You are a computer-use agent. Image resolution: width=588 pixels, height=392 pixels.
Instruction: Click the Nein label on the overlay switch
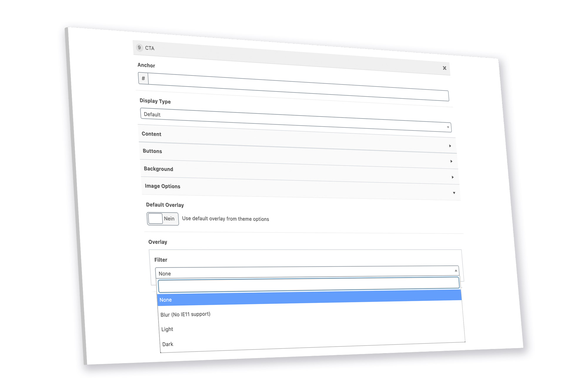pos(169,218)
